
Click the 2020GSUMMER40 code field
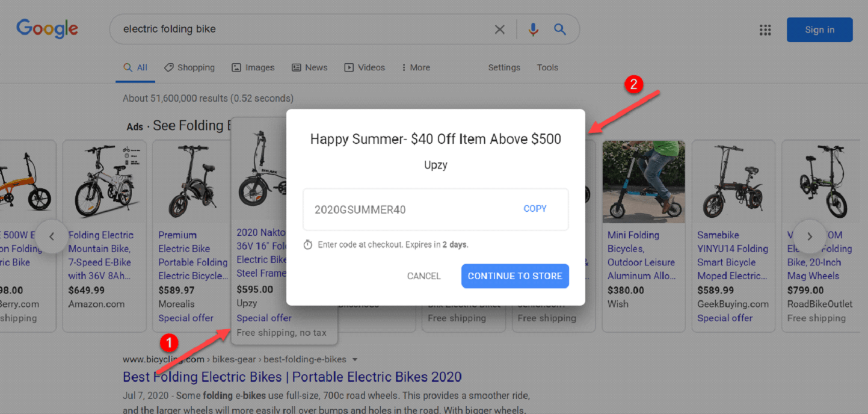436,209
